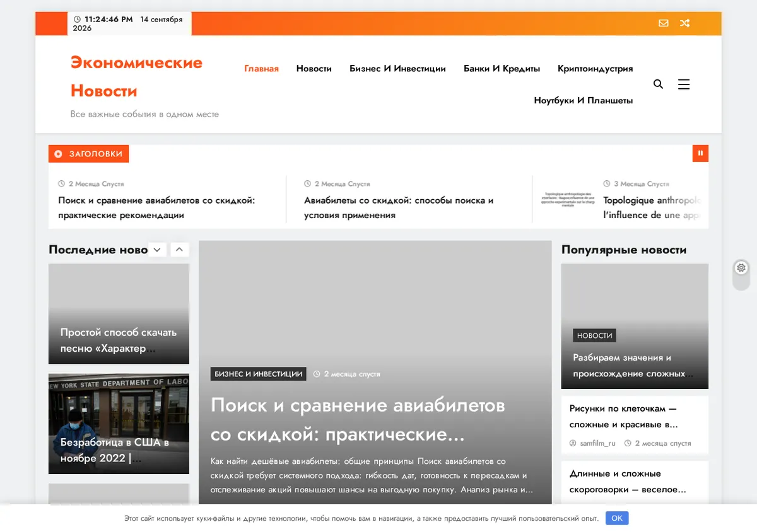Open the hamburger off-canvas menu
The width and height of the screenshot is (757, 532).
point(684,84)
